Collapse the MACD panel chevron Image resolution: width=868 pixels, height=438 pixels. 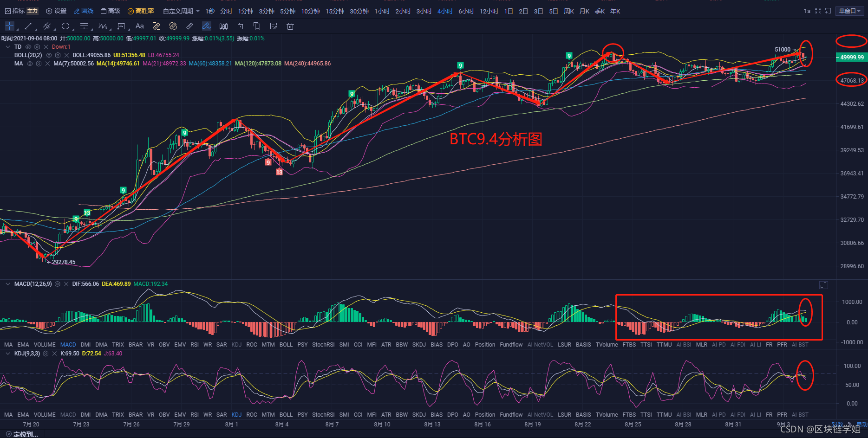click(8, 284)
